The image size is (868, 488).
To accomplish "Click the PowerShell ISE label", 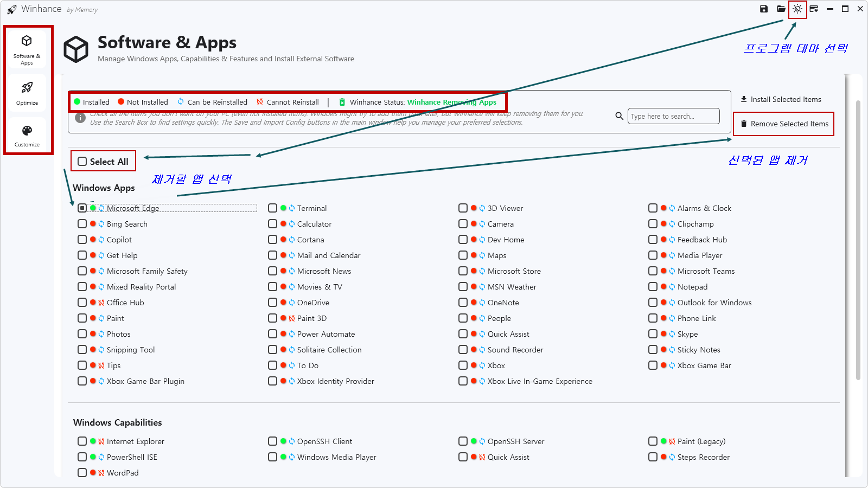I will pyautogui.click(x=132, y=457).
